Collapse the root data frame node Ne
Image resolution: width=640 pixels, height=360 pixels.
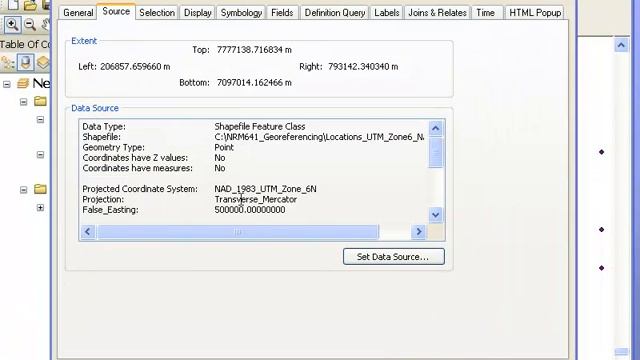7,84
